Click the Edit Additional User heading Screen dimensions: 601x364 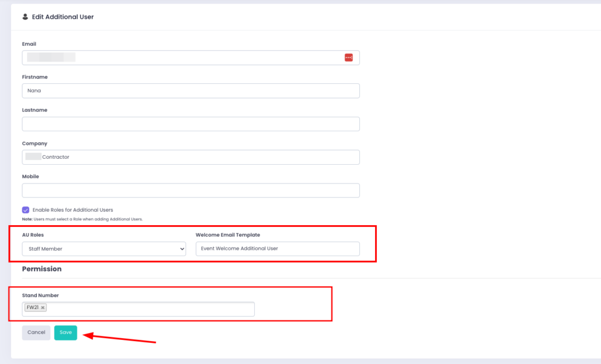[63, 17]
